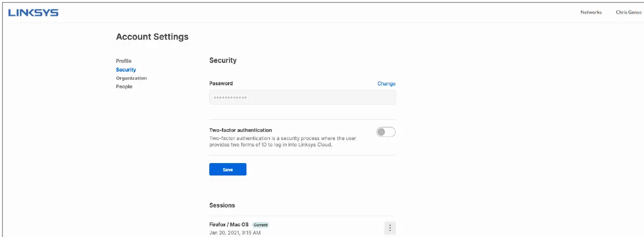Enable the two-factor authentication switch
Screen dimensions: 644x237
tap(386, 132)
